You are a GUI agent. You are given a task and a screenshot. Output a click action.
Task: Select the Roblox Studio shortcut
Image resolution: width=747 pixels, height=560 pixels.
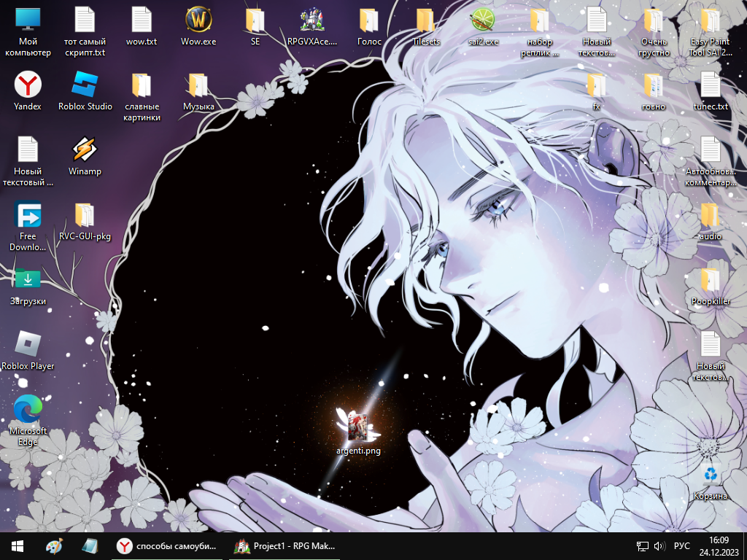pos(85,91)
